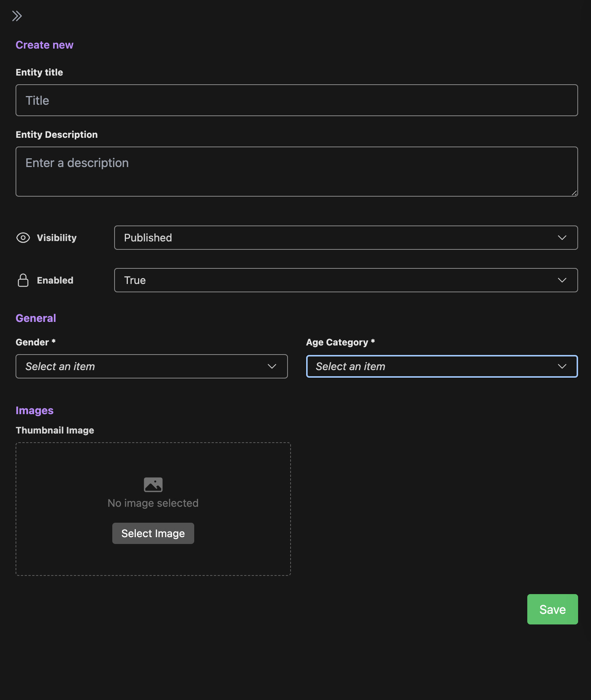591x700 pixels.
Task: Click the Create new heading
Action: (44, 45)
